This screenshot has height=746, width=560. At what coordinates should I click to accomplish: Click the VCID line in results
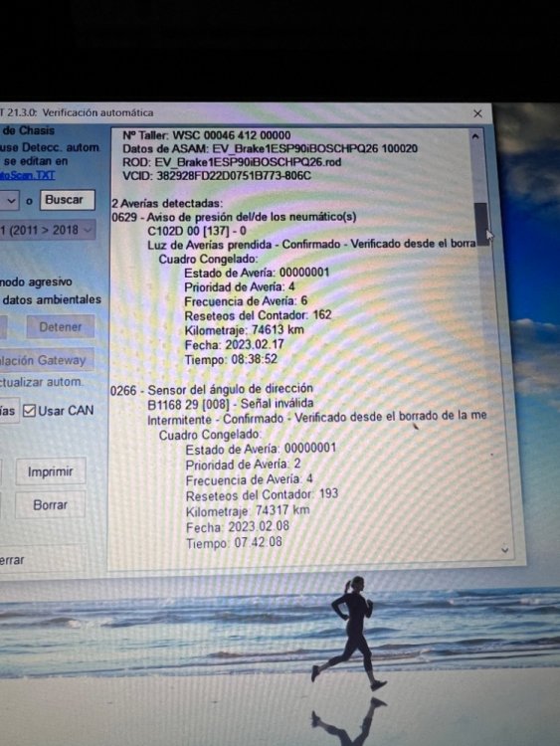(217, 176)
